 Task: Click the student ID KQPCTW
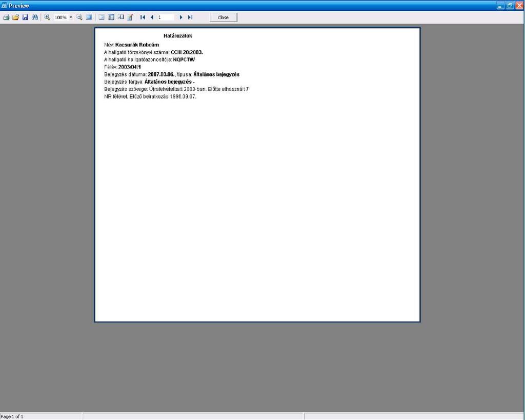click(x=184, y=59)
